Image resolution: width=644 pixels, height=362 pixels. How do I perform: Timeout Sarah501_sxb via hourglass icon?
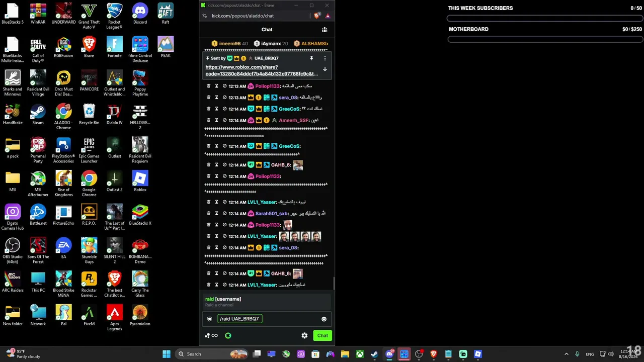[216, 214]
